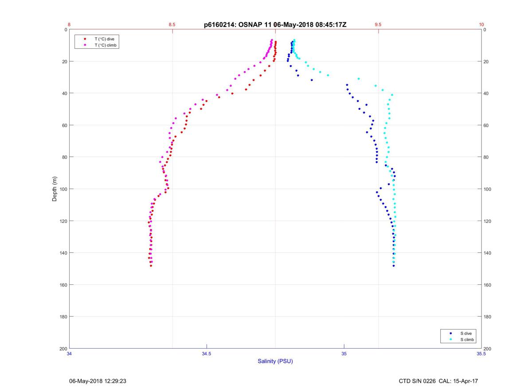This screenshot has height=392, width=532.
Task: Click the right depth tick label 120
Action: coord(488,221)
